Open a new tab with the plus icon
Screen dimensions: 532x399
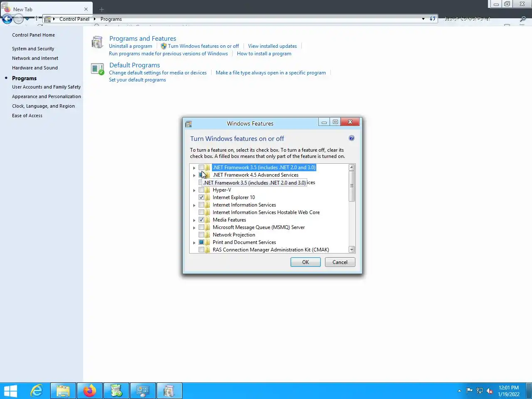click(101, 9)
